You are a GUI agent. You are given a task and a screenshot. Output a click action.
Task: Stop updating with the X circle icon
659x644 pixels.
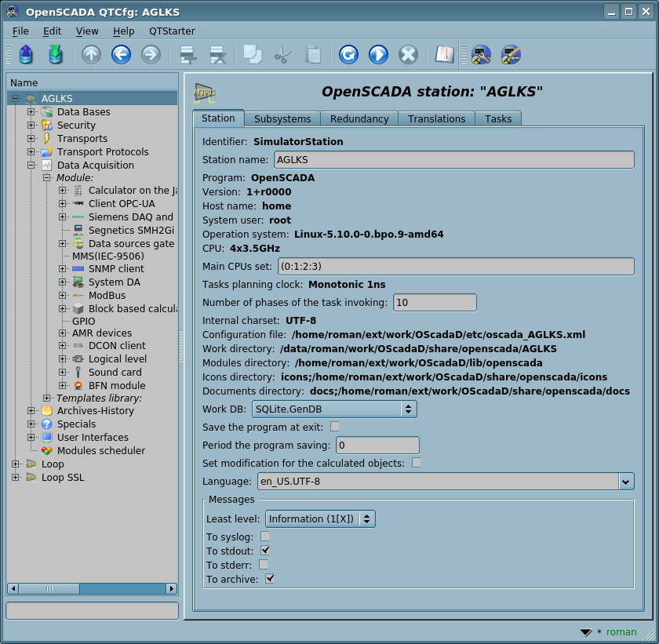point(408,55)
